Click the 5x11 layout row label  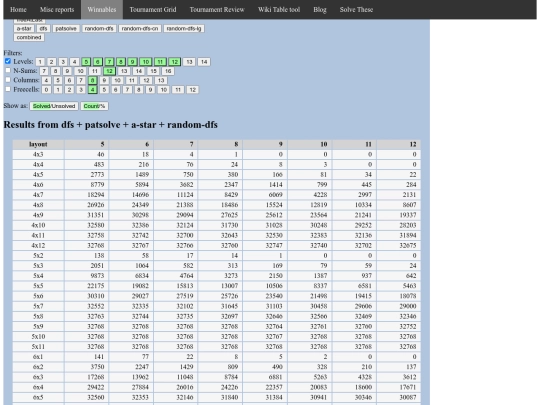[38, 347]
